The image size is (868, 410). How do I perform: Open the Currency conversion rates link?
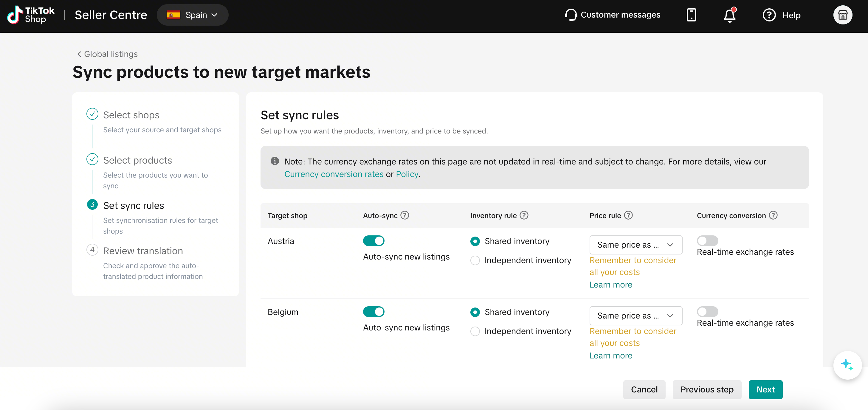point(334,174)
